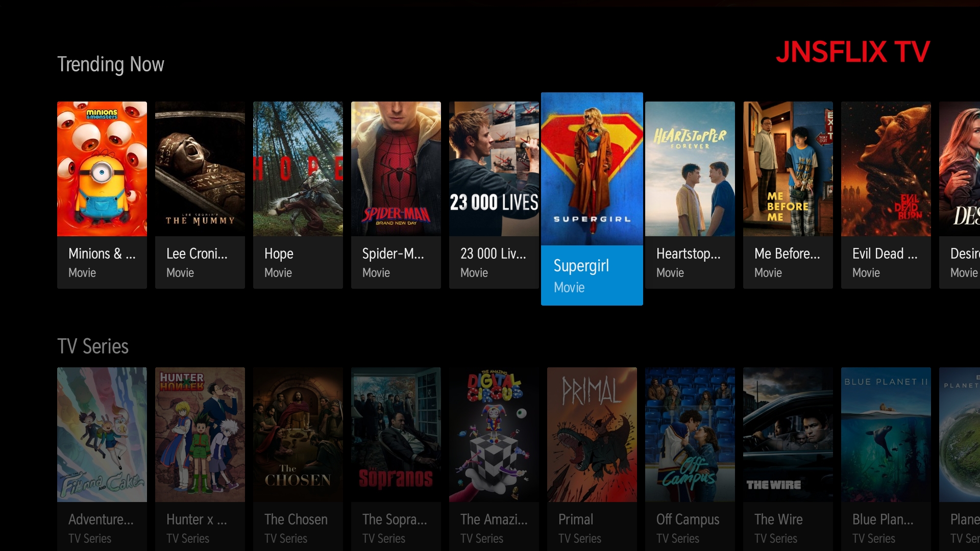Open the Evil Dead Burn poster
980x551 pixels.
point(886,169)
